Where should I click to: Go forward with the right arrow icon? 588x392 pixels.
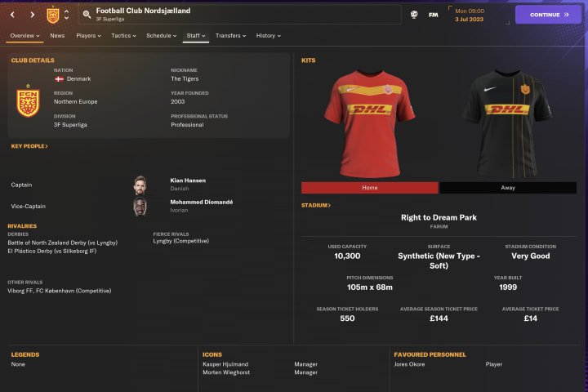coord(32,15)
